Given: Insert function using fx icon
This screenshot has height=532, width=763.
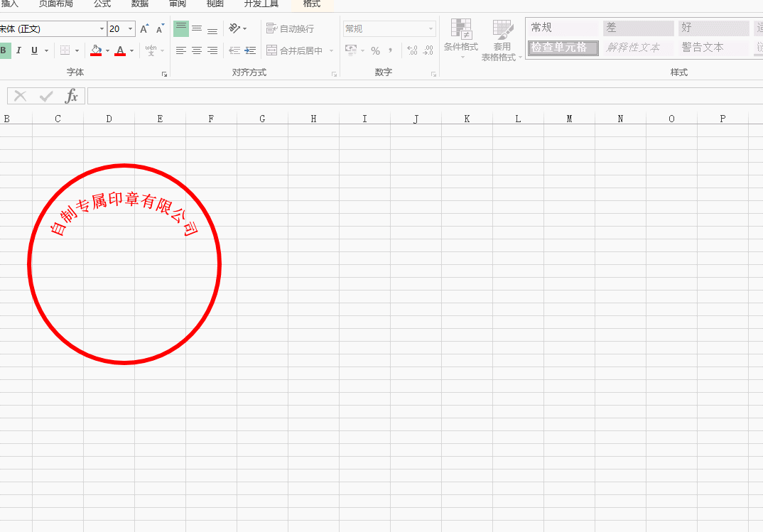Looking at the screenshot, I should (x=71, y=96).
